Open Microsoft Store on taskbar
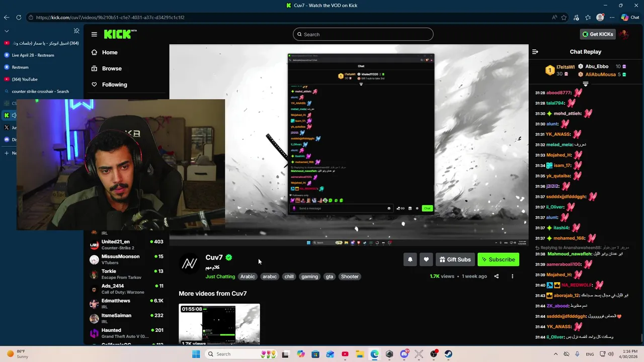Image resolution: width=644 pixels, height=362 pixels. tap(315, 354)
